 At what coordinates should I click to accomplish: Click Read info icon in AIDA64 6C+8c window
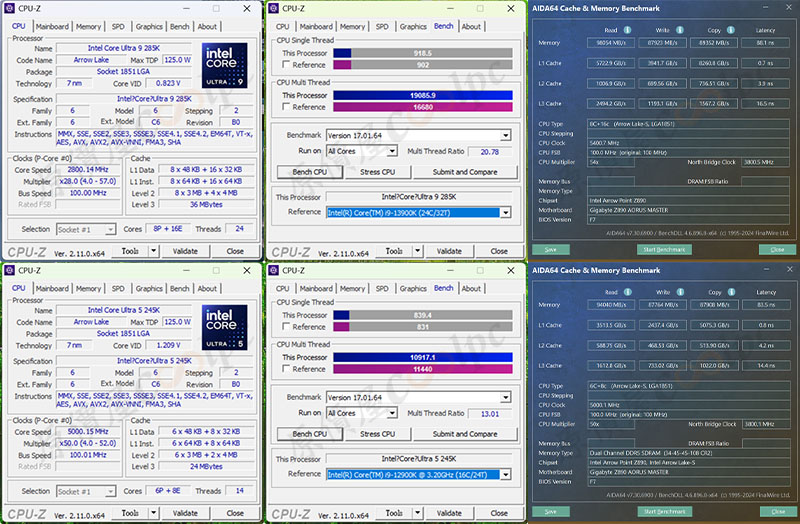coord(628,292)
